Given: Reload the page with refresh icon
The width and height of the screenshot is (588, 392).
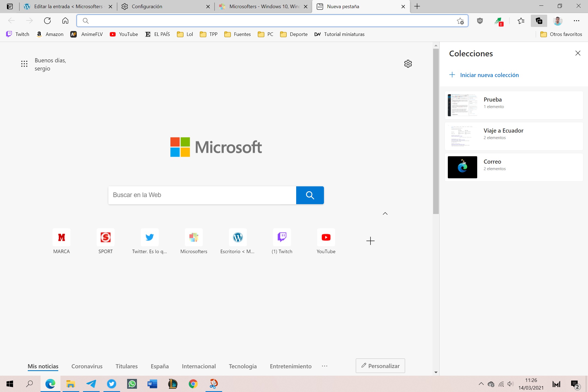Looking at the screenshot, I should 47,21.
